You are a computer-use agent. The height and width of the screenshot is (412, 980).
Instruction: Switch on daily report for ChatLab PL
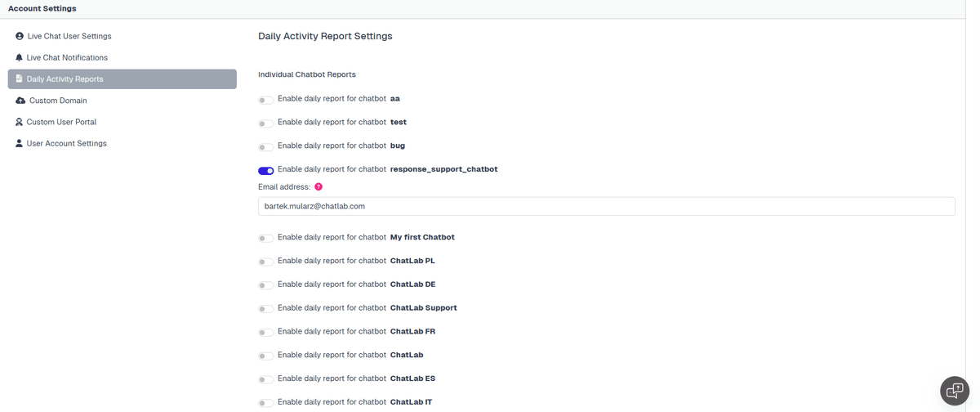[x=265, y=262]
